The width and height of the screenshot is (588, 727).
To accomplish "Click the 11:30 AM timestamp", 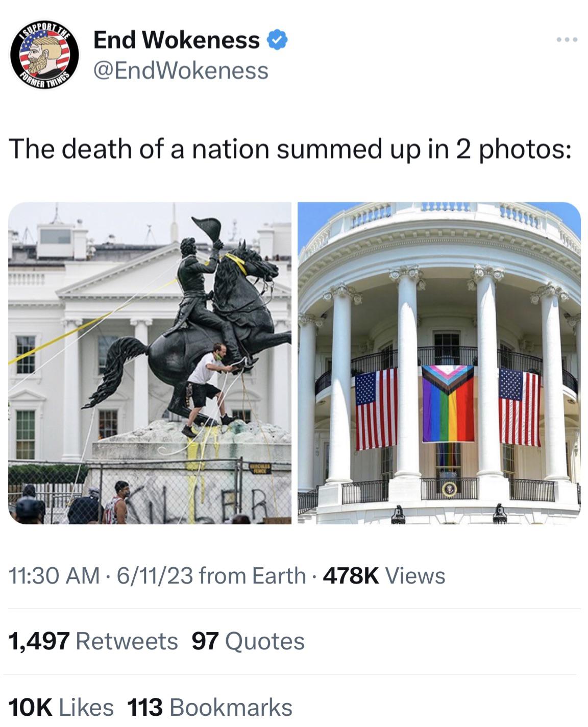I will click(55, 576).
